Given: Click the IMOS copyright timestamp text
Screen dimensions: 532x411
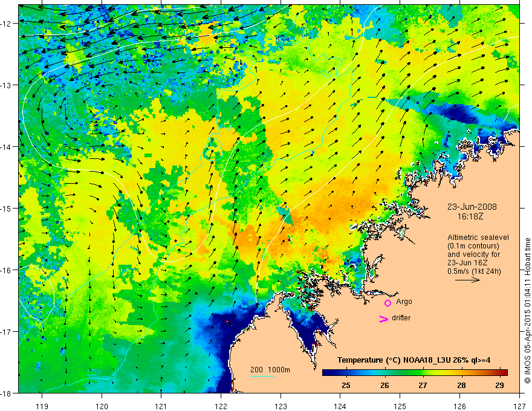Looking at the screenshot, I should pos(527,311).
